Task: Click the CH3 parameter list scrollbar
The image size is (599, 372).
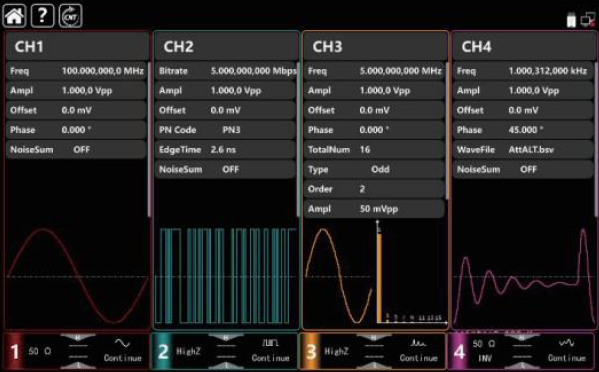Action: pos(447,131)
